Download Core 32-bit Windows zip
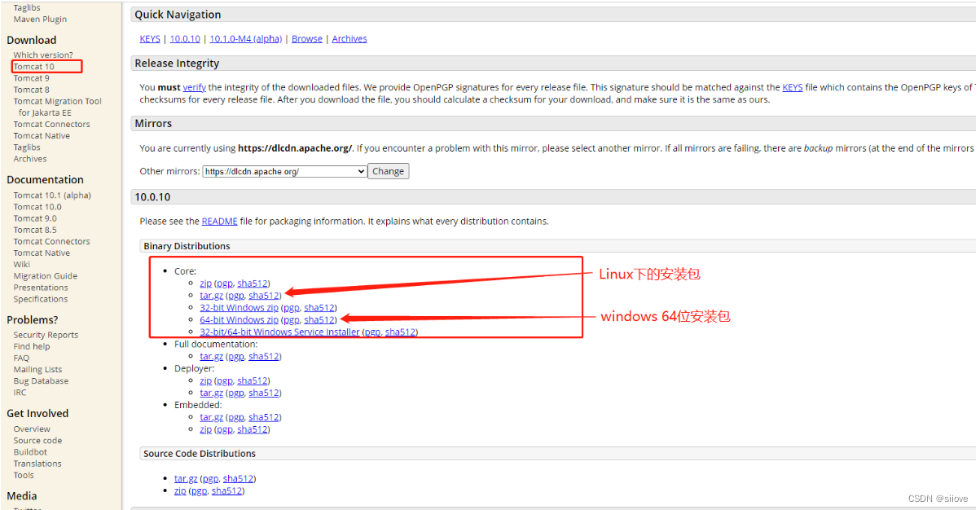This screenshot has width=980, height=510. click(239, 308)
